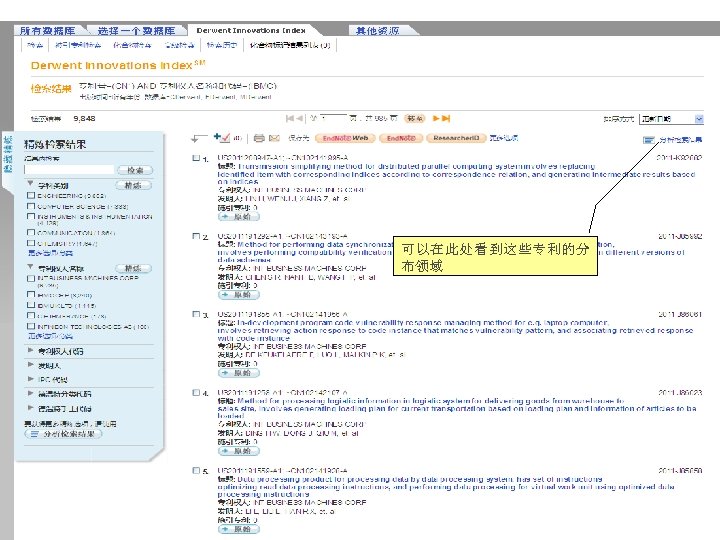Click the print icon
The height and width of the screenshot is (540, 720).
pyautogui.click(x=259, y=138)
